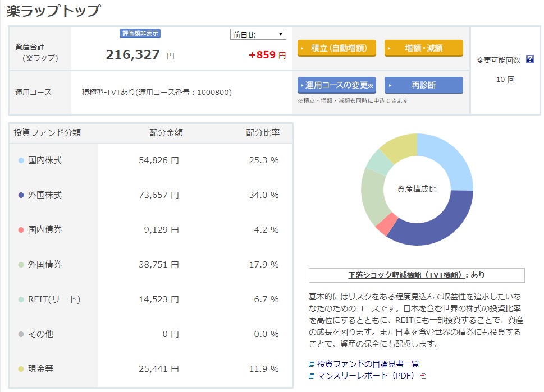544x392 pixels.
Task: Click the 54,826 円 amount
Action: point(159,160)
